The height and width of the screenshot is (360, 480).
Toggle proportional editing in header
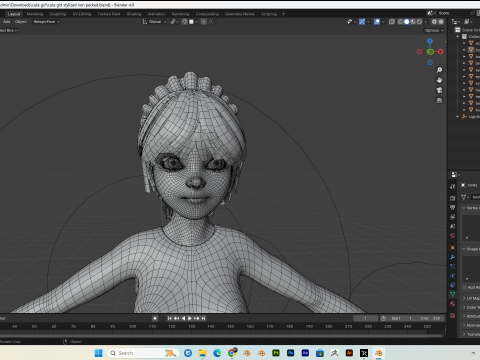pos(204,22)
